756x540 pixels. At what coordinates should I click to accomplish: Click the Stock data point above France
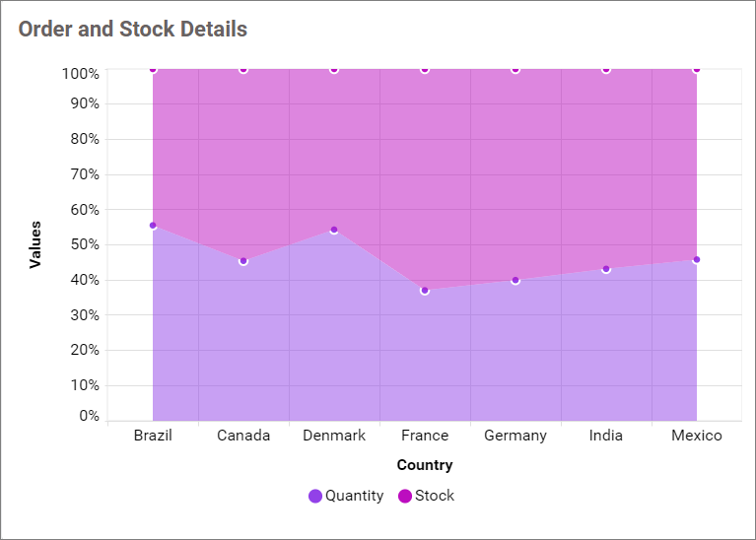tap(425, 70)
